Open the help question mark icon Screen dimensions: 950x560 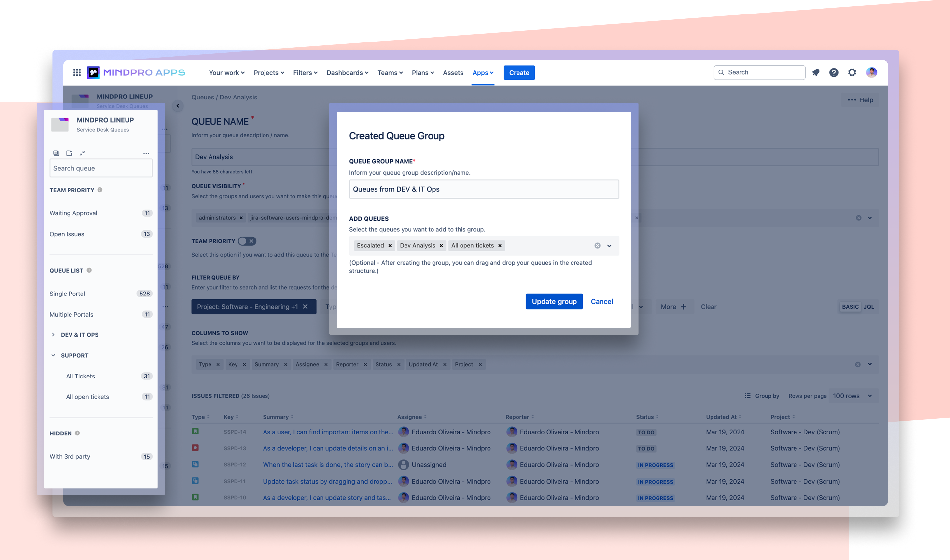pyautogui.click(x=833, y=72)
